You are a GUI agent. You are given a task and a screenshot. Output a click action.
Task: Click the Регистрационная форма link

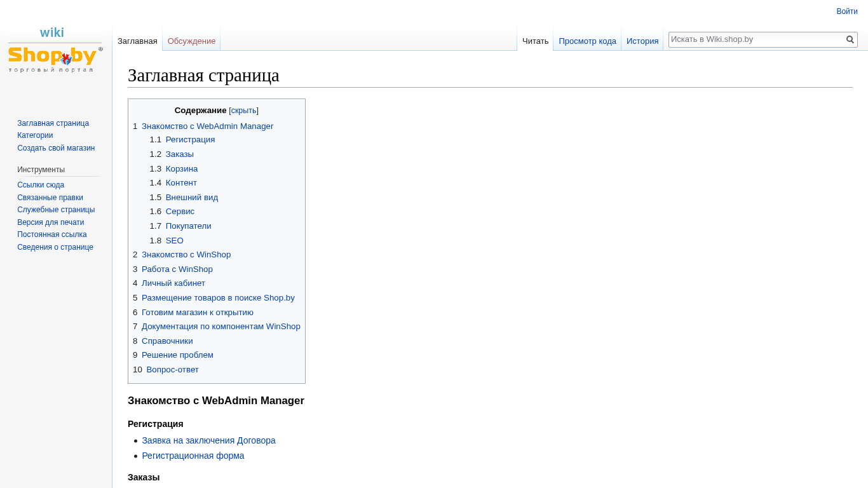(193, 456)
